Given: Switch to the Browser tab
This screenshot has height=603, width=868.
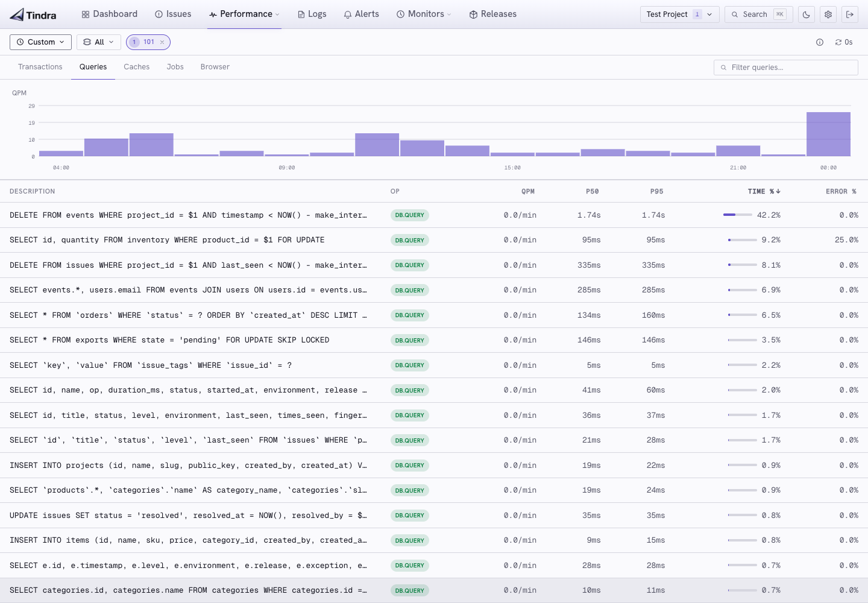Looking at the screenshot, I should pyautogui.click(x=215, y=67).
